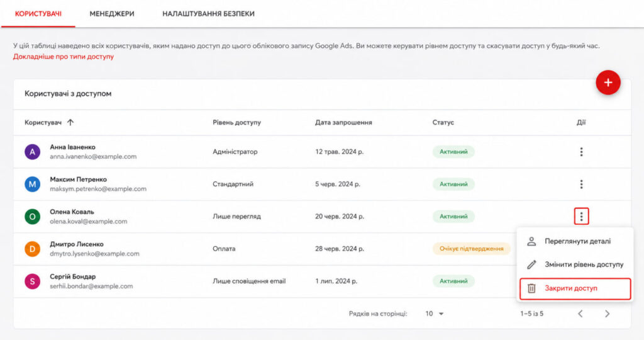Click access level Стандартний
The image size is (644, 340).
coord(233,184)
